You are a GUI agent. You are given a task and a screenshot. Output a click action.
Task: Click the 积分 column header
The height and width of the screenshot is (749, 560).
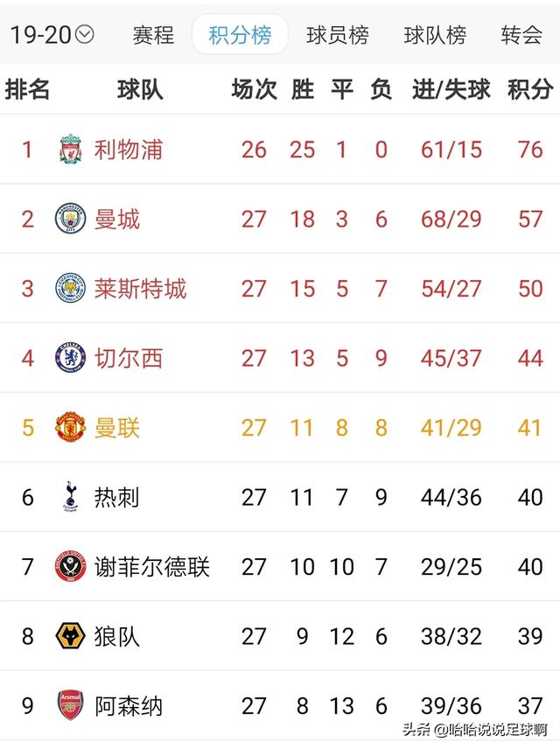(530, 89)
